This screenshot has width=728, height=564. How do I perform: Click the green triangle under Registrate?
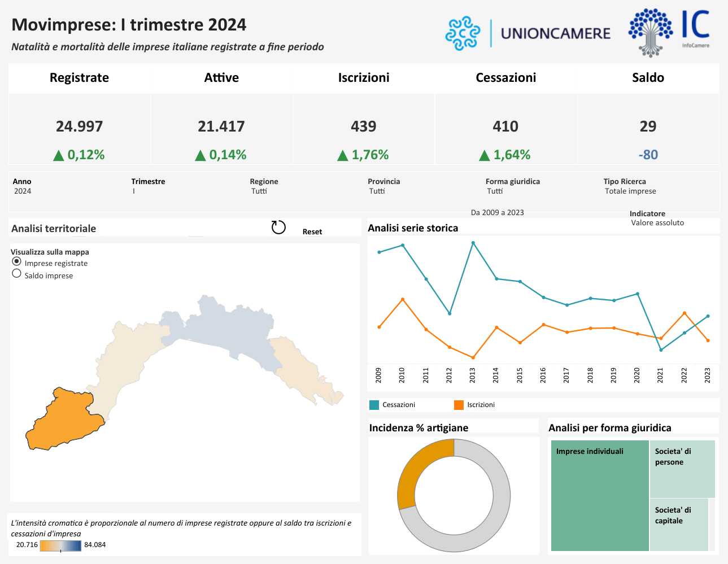point(58,155)
